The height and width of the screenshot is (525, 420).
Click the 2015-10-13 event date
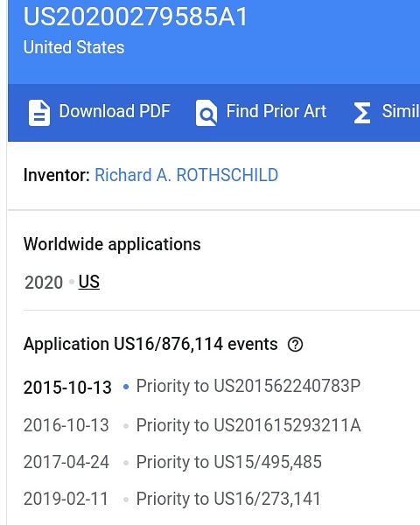[67, 388]
